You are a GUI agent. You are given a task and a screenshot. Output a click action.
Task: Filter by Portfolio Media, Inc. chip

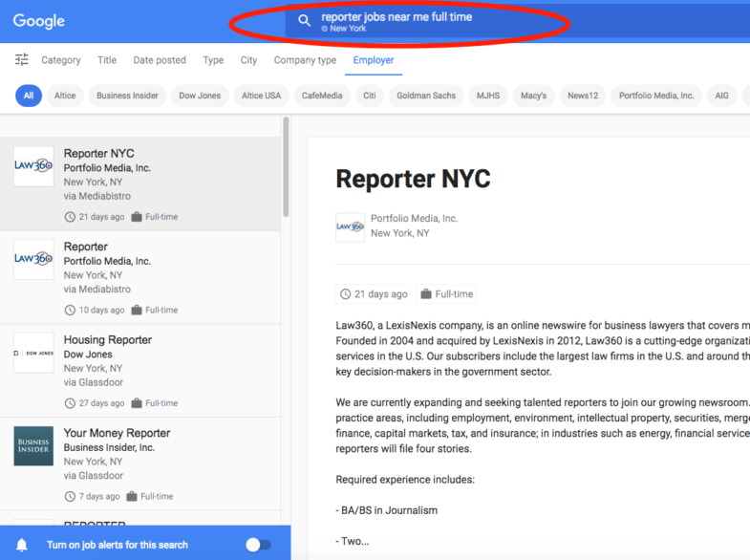coord(656,96)
